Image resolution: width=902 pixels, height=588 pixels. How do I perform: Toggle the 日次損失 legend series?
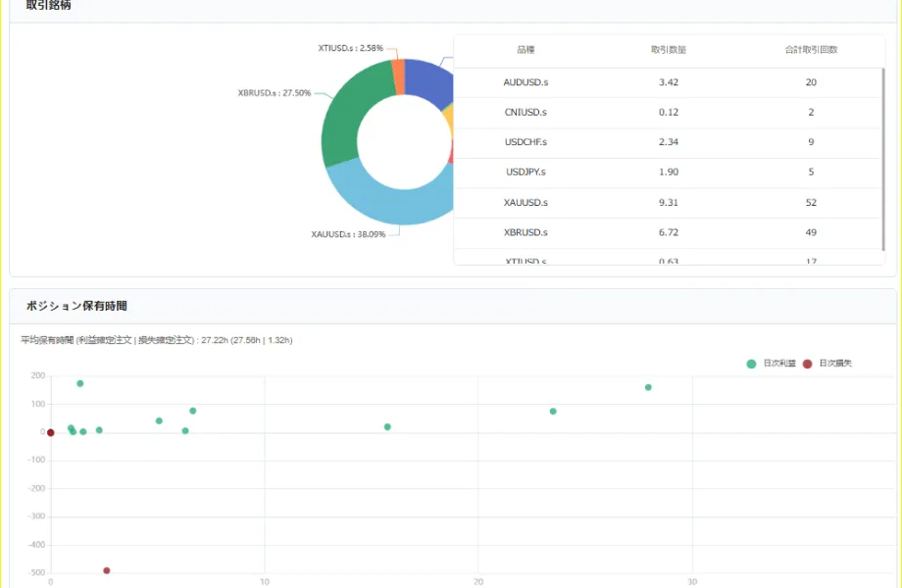point(827,364)
